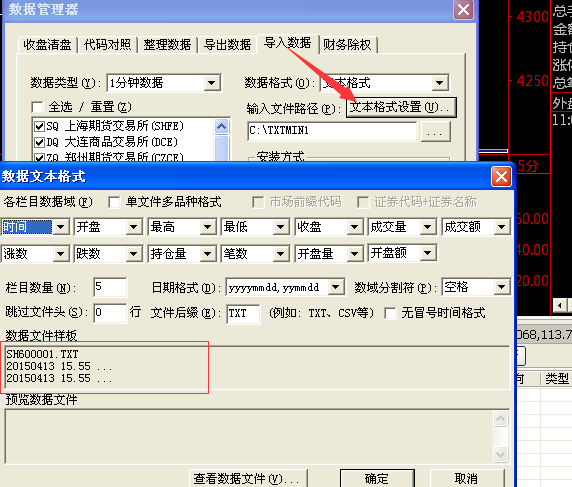Click the chart panel left scroll arrow

pos(560,305)
